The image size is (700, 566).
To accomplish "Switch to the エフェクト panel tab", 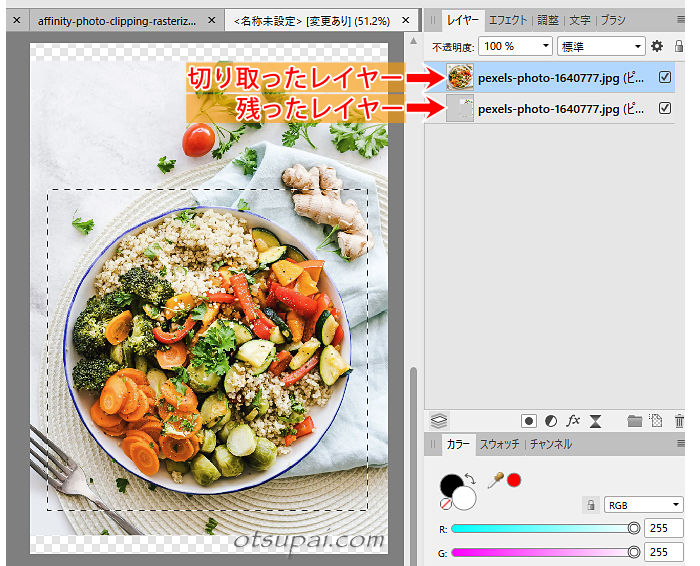I will (508, 19).
